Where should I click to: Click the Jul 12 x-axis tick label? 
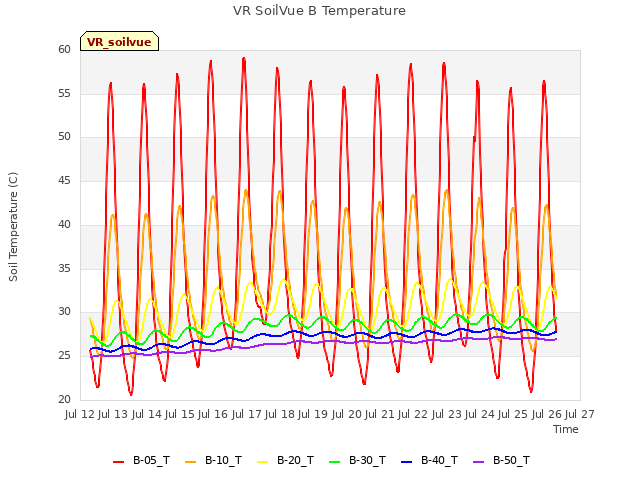[80, 414]
